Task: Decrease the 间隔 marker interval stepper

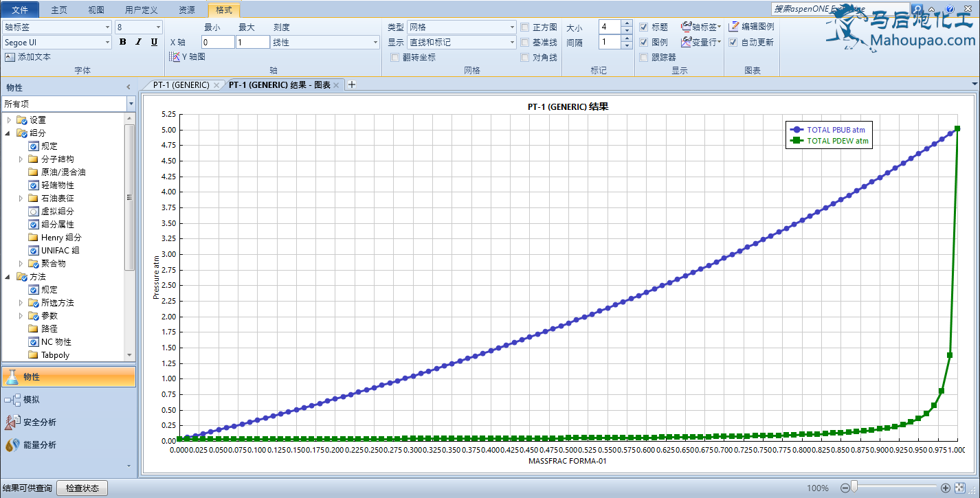Action: [627, 45]
